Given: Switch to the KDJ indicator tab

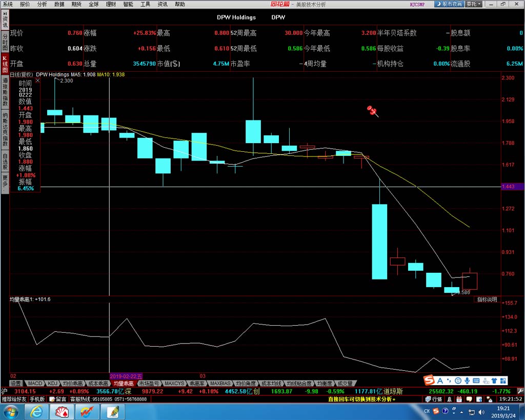Looking at the screenshot, I should (52, 383).
